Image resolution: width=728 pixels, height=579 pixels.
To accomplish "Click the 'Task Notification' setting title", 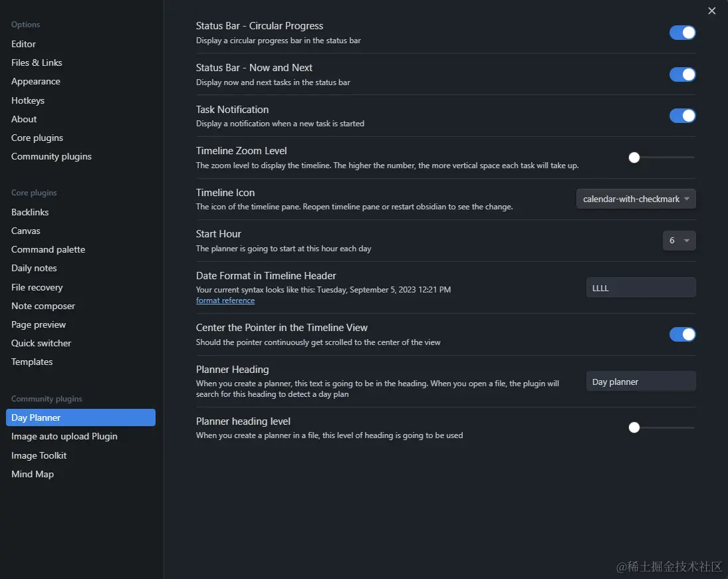I will [232, 110].
